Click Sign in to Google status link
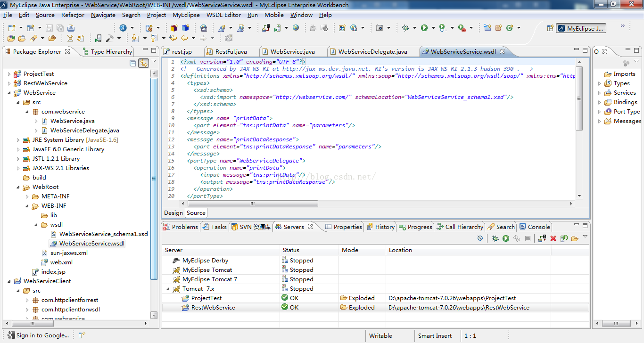The width and height of the screenshot is (644, 343). [x=37, y=335]
